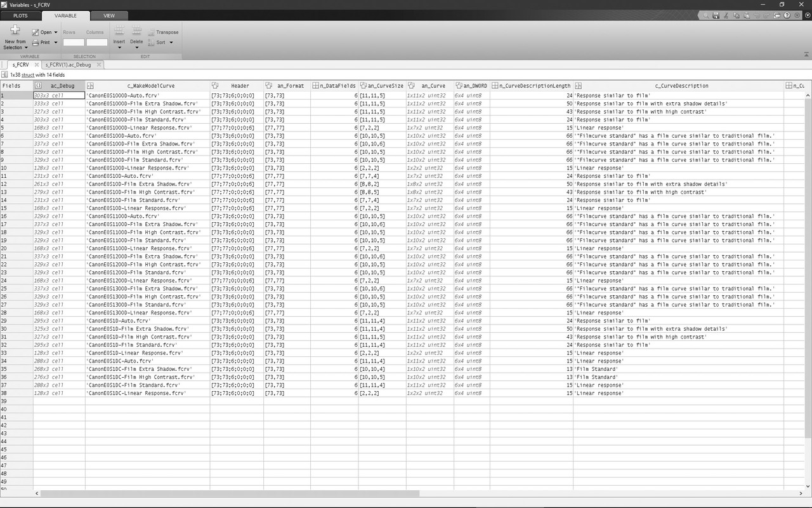
Task: Click the vertical scrollbar on the right
Action: (808, 267)
